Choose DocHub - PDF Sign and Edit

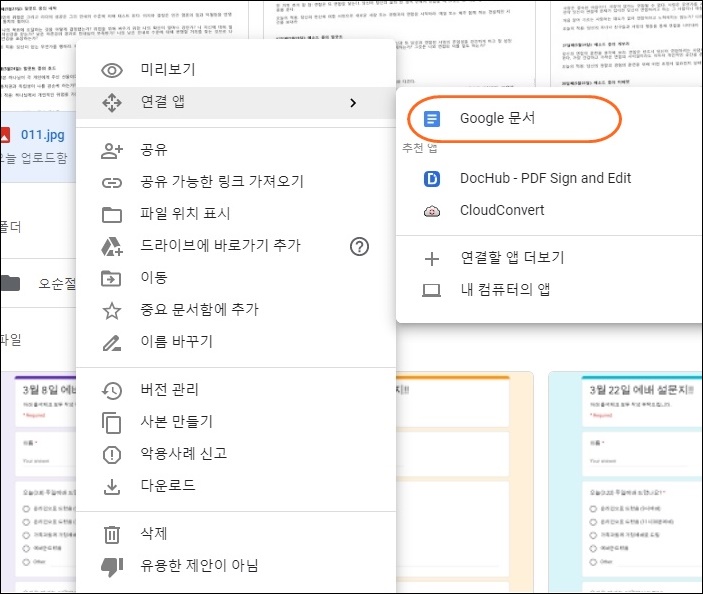point(549,179)
